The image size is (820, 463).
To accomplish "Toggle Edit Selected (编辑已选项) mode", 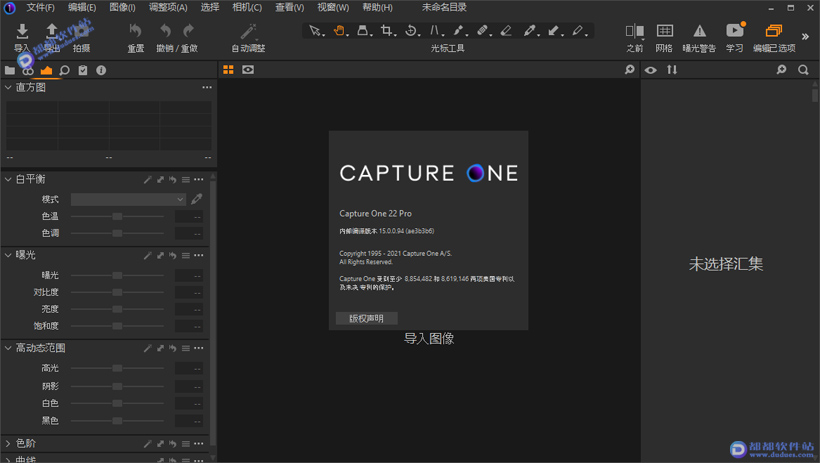I will (x=774, y=31).
